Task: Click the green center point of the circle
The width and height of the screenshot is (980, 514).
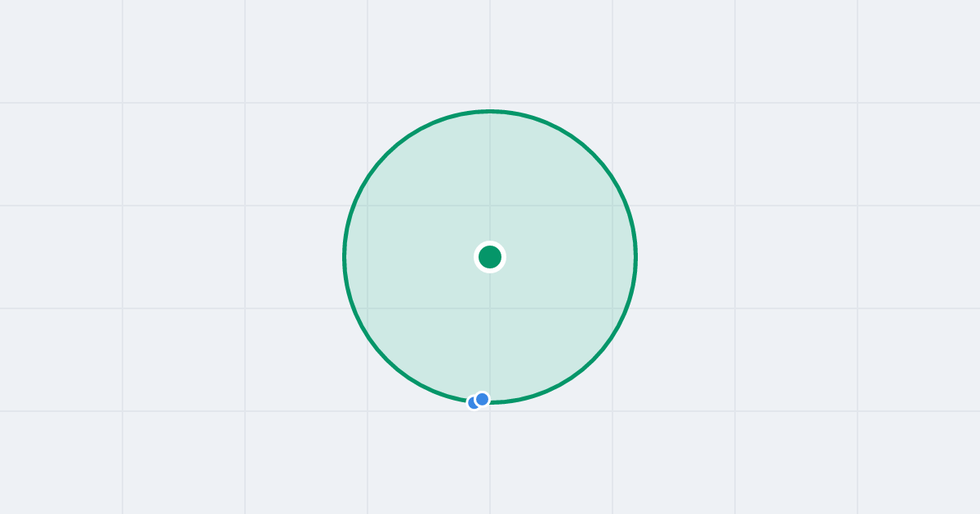Action: (x=490, y=257)
